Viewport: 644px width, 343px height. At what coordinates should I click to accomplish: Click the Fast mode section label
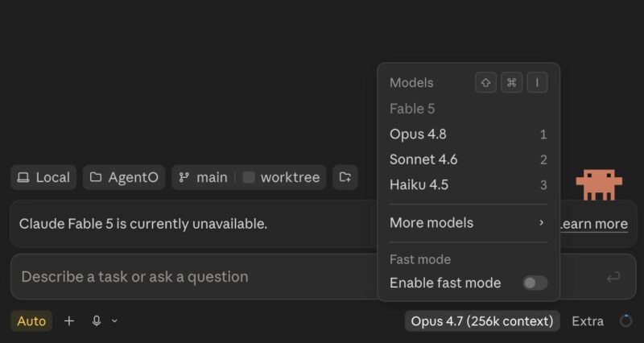(420, 259)
